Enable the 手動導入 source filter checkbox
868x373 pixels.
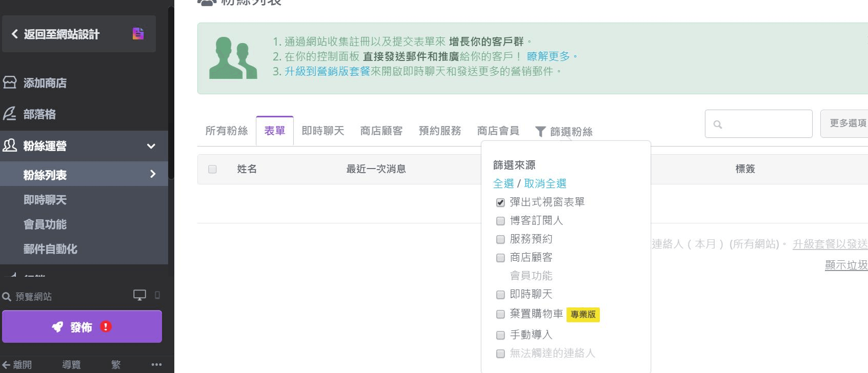500,335
